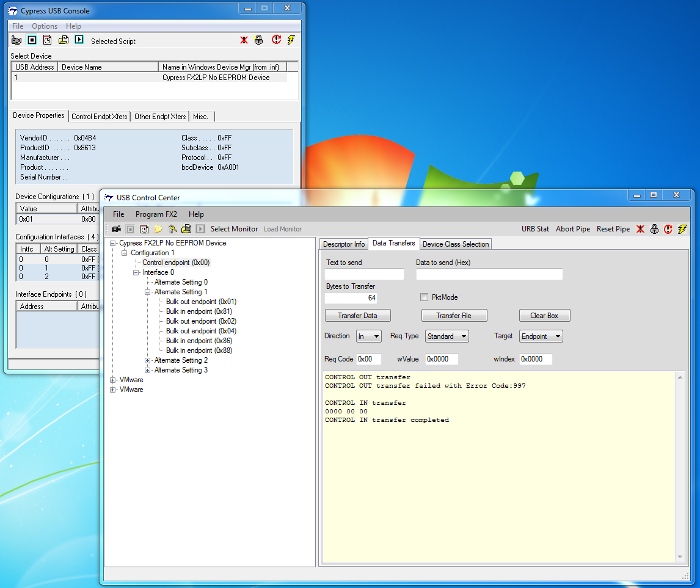The height and width of the screenshot is (588, 700).
Task: Collapse Alternate Setting 1 node
Action: pyautogui.click(x=148, y=292)
